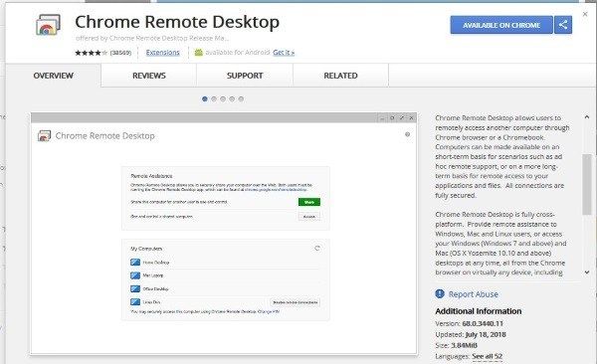Open the Support tab
The height and width of the screenshot is (364, 597).
245,76
